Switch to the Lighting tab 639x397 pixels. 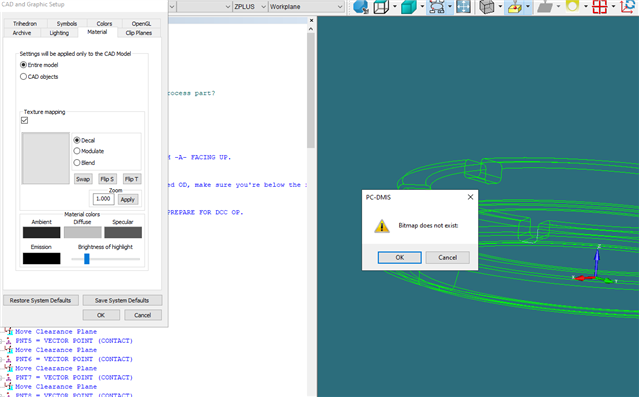(x=59, y=33)
